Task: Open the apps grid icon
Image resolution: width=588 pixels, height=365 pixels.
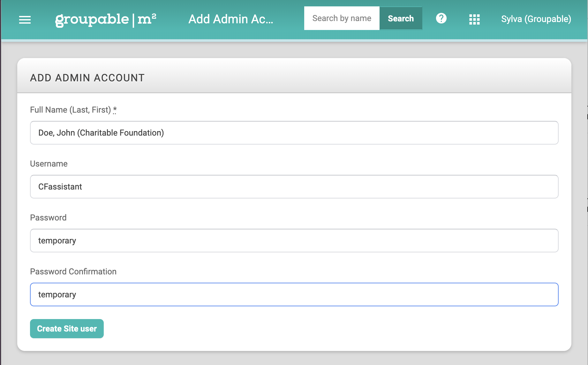Action: [x=474, y=19]
